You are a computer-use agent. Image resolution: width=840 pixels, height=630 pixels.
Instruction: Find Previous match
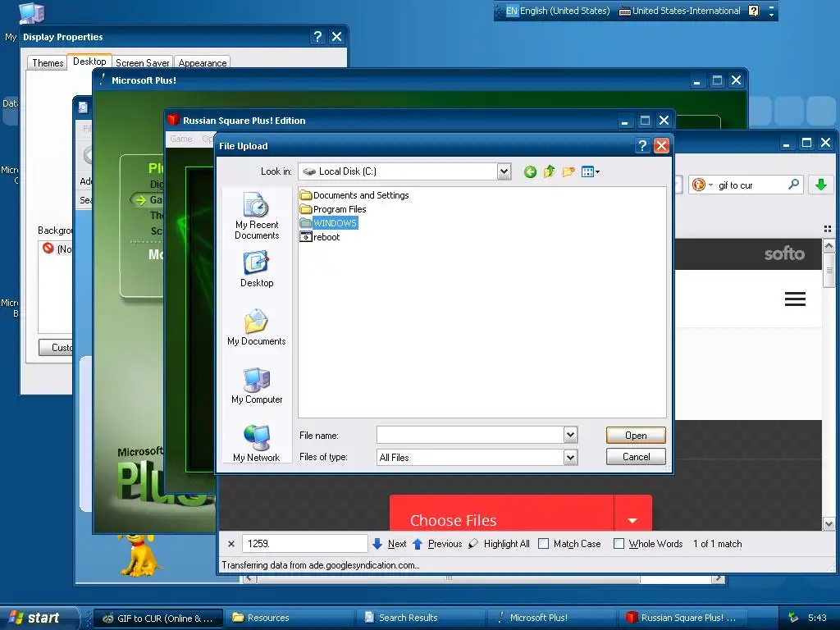(437, 544)
